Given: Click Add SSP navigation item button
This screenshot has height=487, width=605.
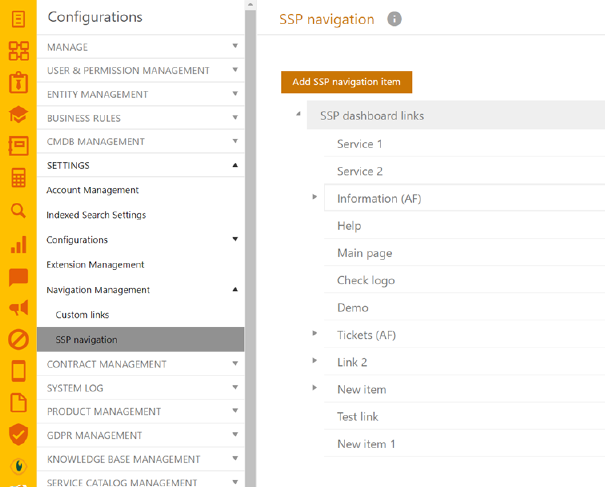Looking at the screenshot, I should [x=346, y=82].
